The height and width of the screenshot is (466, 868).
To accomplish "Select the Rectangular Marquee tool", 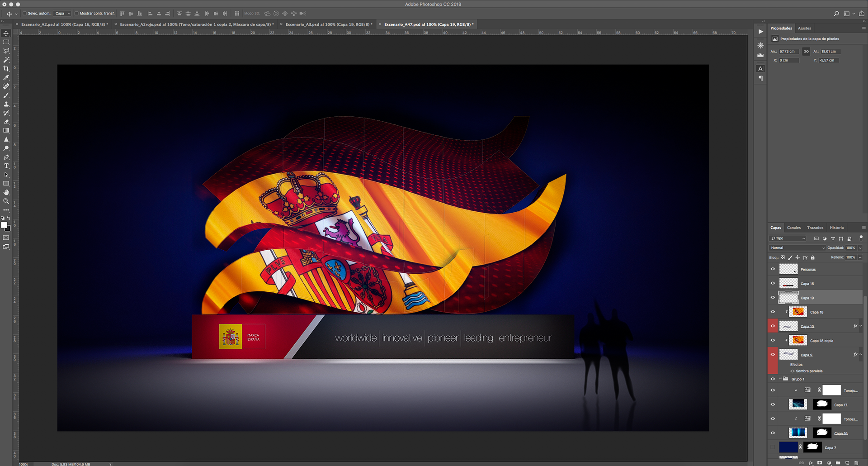I will [x=6, y=42].
